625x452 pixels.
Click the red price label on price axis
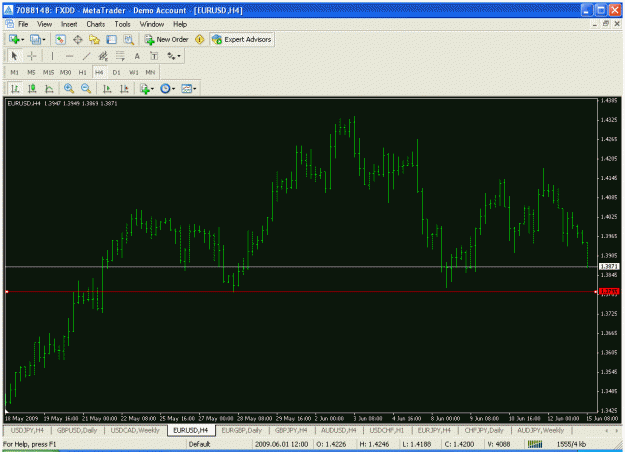coord(609,292)
